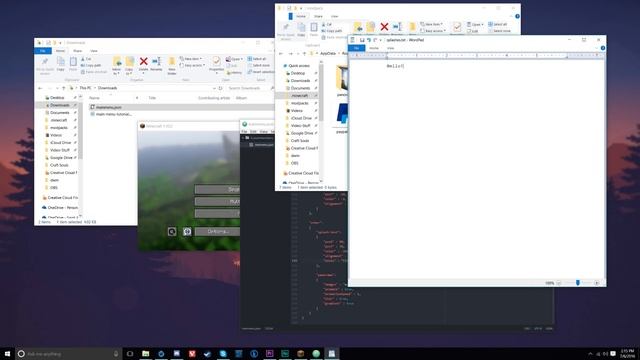Screen dimensions: 640x360
Task: Select mainmenu.json file in Downloads
Action: (182, 107)
